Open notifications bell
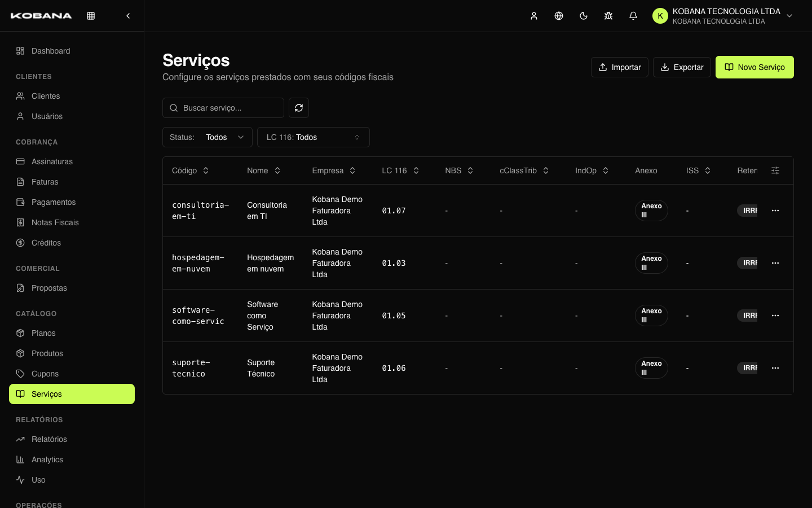812x508 pixels. pos(633,16)
